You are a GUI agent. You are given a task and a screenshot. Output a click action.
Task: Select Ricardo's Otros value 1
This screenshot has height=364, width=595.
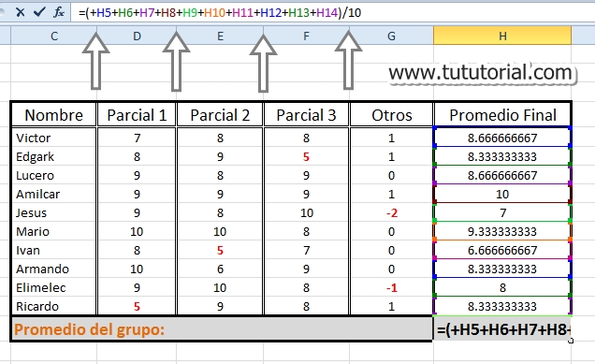[391, 306]
